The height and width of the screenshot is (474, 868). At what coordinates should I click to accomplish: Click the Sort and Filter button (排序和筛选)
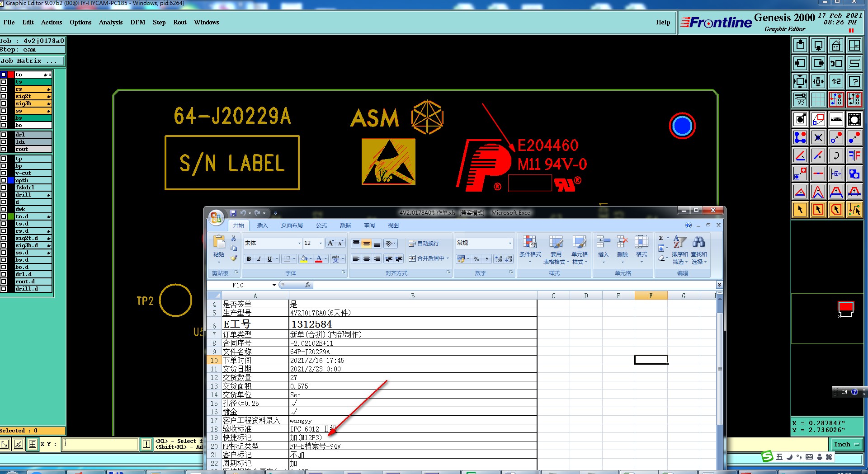point(679,249)
